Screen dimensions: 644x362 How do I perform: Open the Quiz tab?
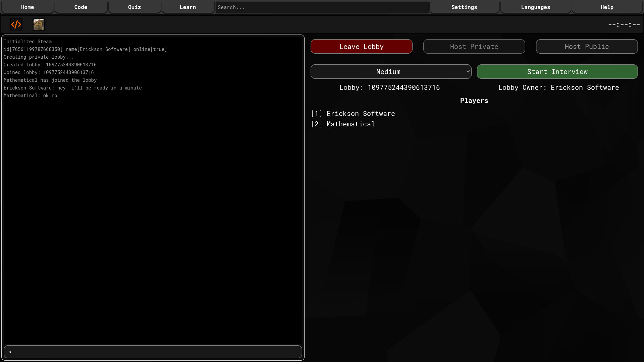[x=134, y=7]
